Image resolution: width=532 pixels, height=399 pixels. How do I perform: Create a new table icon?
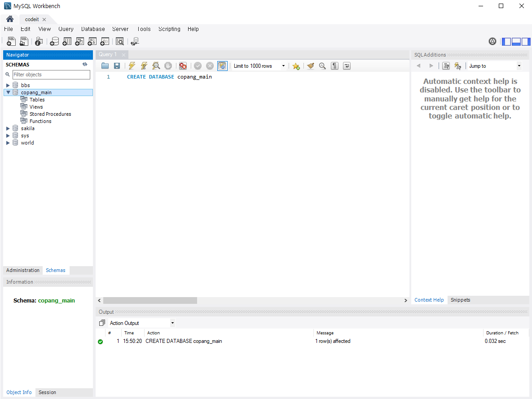tap(67, 41)
